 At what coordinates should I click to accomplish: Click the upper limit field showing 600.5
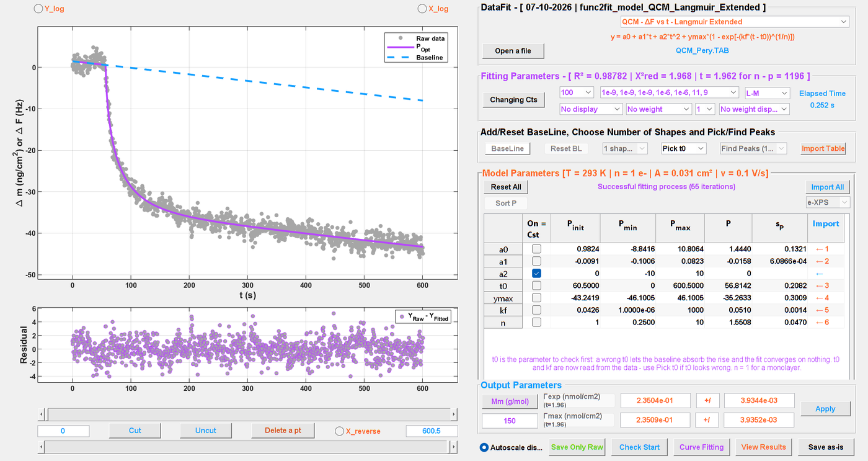432,431
